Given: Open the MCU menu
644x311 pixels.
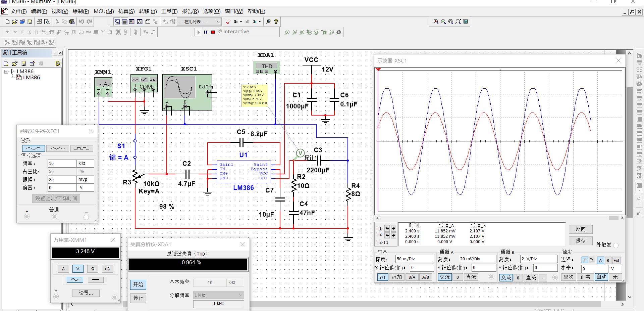Looking at the screenshot, I should click(104, 11).
